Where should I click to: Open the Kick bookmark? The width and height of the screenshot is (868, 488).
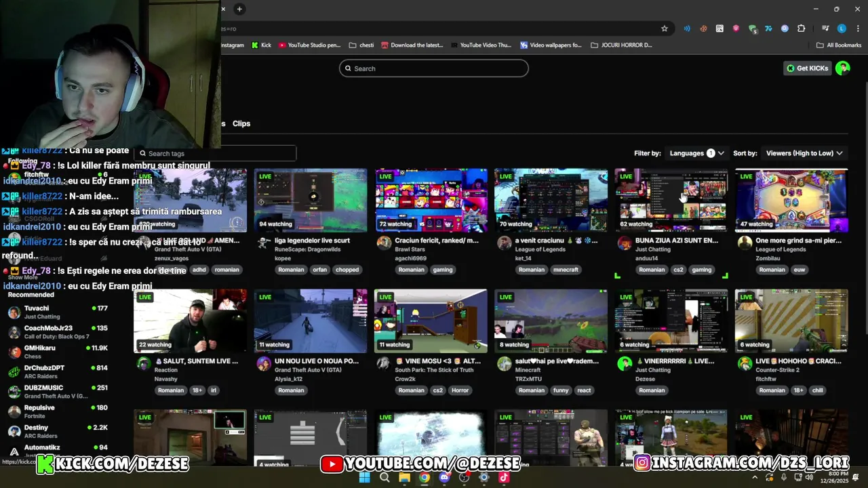pyautogui.click(x=261, y=45)
